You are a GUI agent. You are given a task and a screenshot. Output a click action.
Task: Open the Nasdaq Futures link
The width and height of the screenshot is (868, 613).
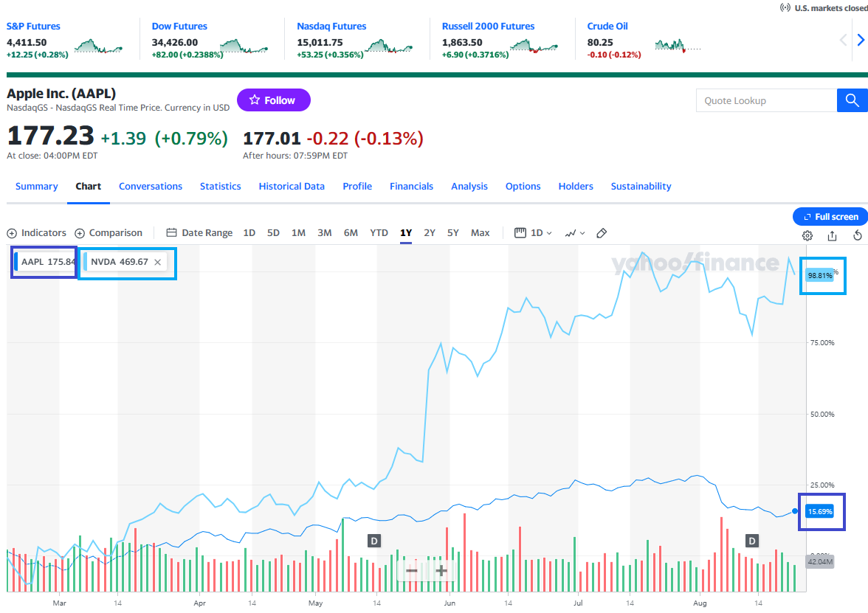click(x=331, y=26)
